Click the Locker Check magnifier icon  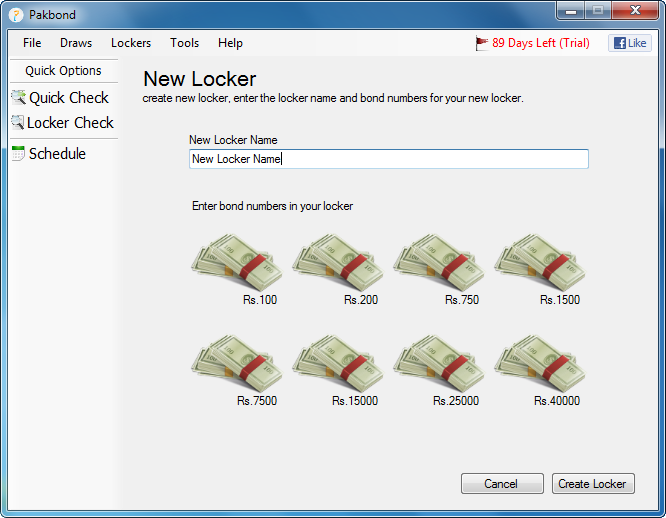click(17, 122)
